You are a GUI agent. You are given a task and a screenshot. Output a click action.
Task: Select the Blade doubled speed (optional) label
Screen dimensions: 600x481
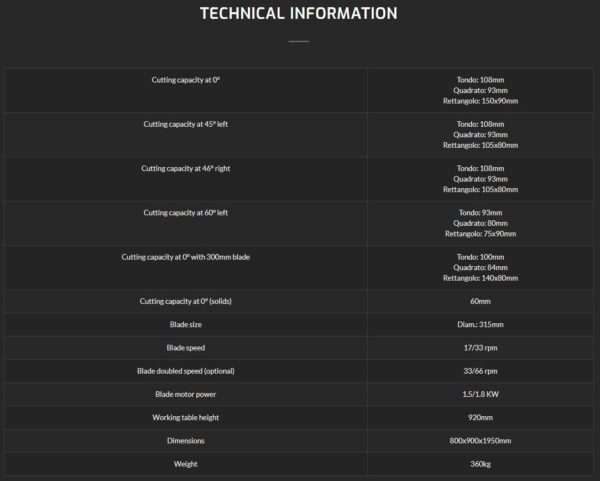[x=186, y=371]
